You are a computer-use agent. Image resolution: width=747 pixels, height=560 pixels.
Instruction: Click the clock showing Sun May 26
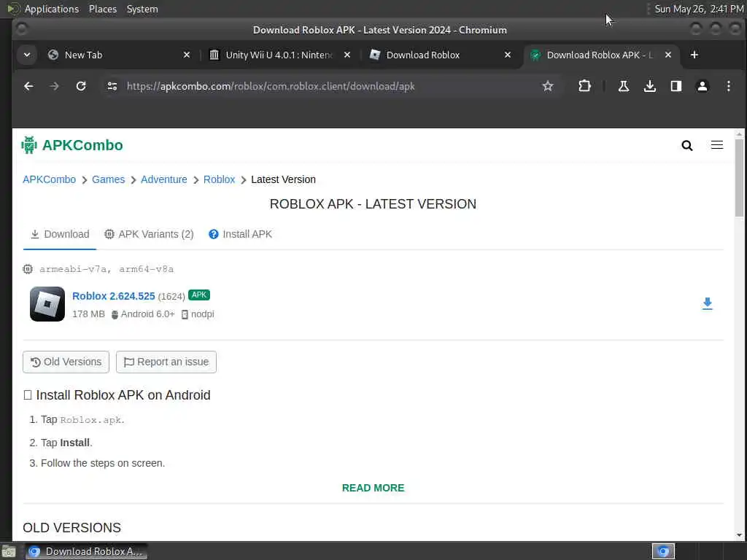coord(698,9)
